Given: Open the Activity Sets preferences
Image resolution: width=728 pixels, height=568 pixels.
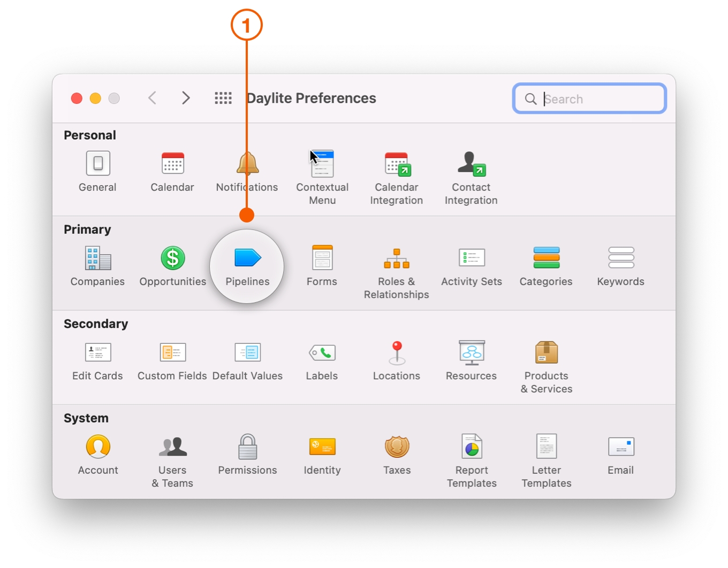Looking at the screenshot, I should [x=471, y=265].
